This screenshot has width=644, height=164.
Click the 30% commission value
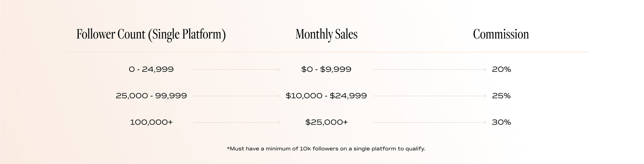click(501, 122)
